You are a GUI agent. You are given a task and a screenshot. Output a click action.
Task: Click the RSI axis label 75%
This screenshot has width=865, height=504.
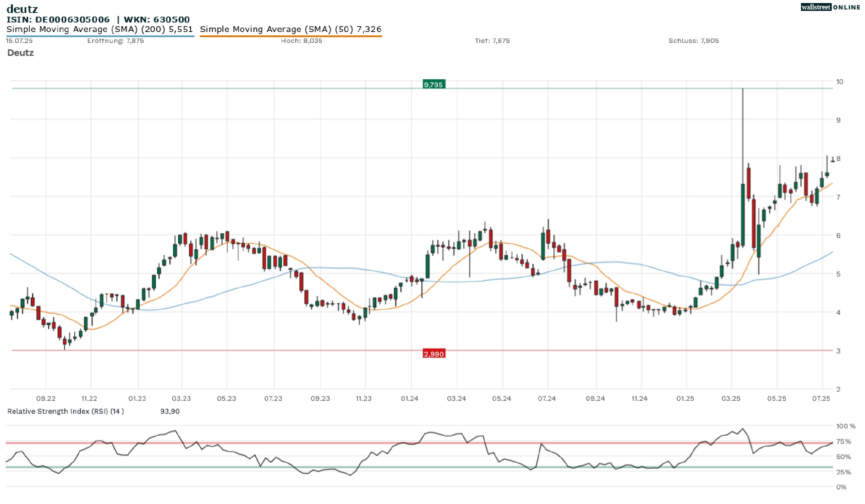[x=843, y=441]
